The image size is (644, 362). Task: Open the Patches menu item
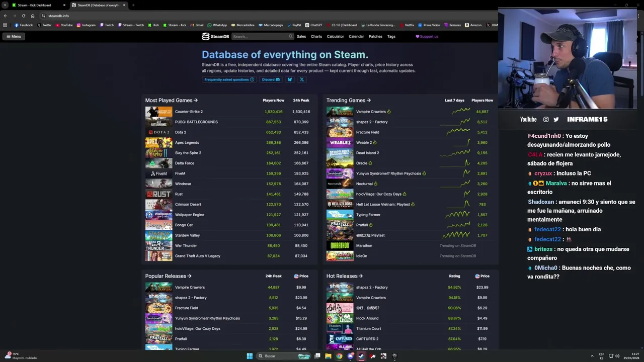376,36
